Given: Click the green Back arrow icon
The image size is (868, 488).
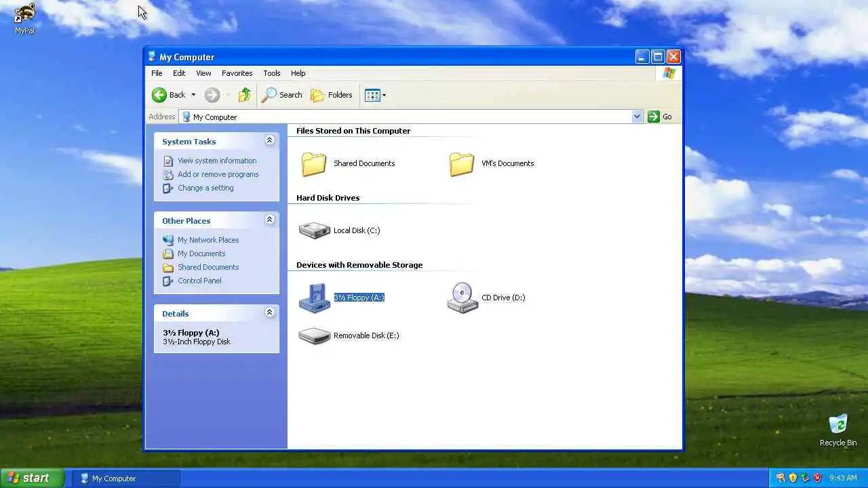Looking at the screenshot, I should click(x=159, y=95).
